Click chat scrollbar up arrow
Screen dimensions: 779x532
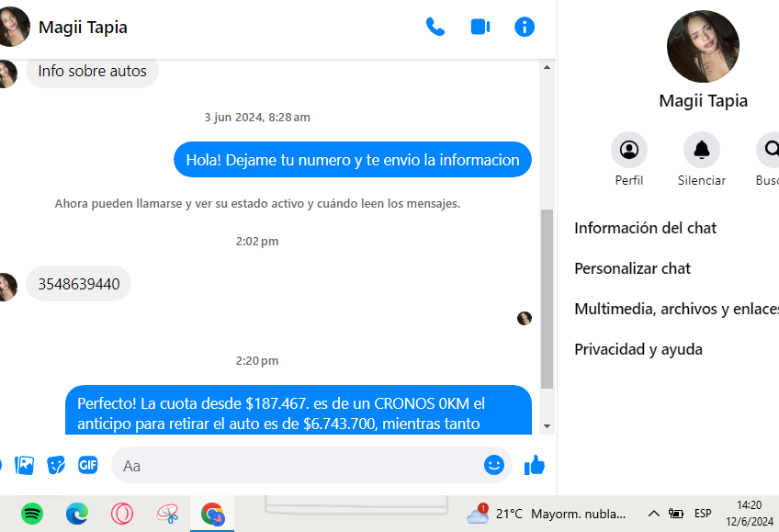547,67
